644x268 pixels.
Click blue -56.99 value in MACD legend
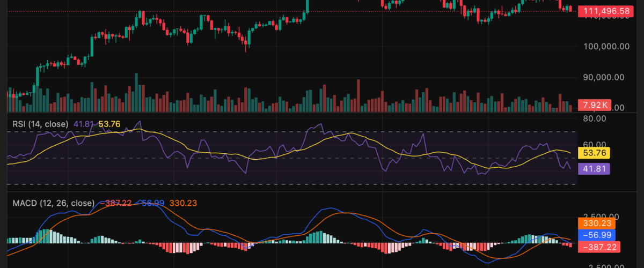[150, 204]
